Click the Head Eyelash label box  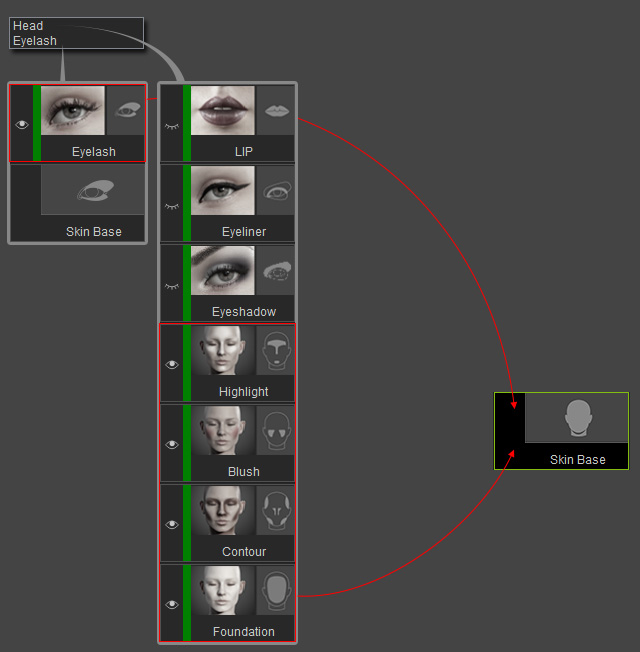click(77, 33)
